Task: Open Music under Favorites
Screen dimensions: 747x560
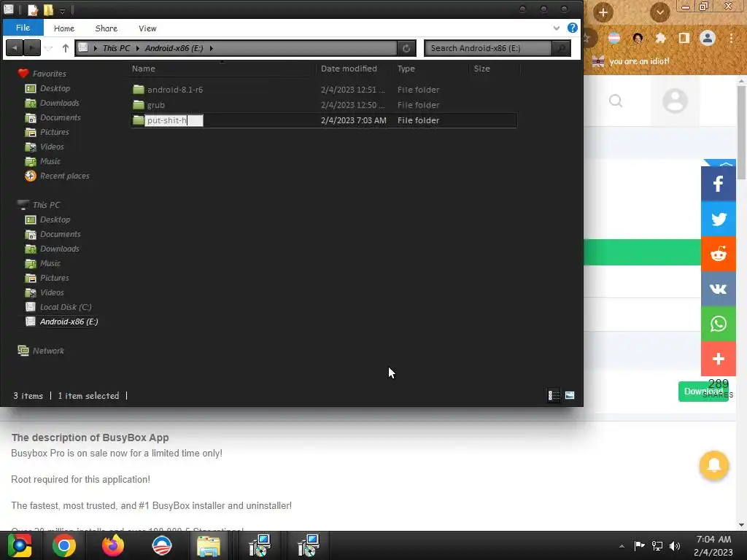Action: coord(50,161)
